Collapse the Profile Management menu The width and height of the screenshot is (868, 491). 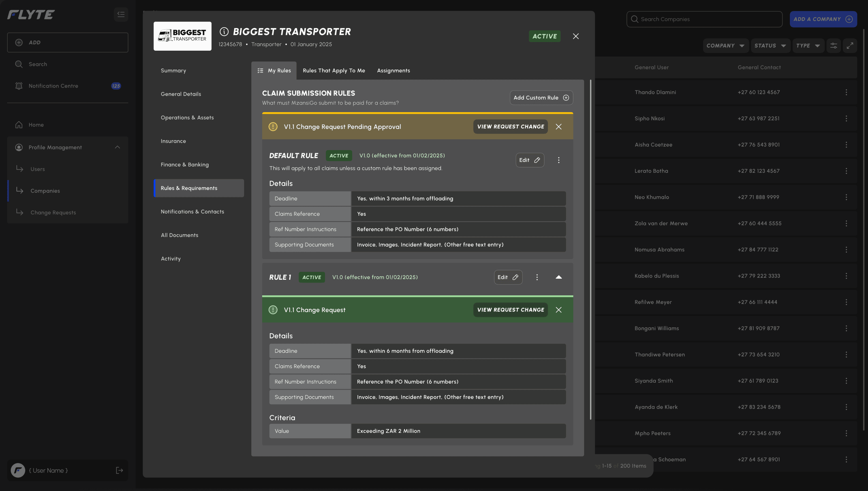coord(117,147)
